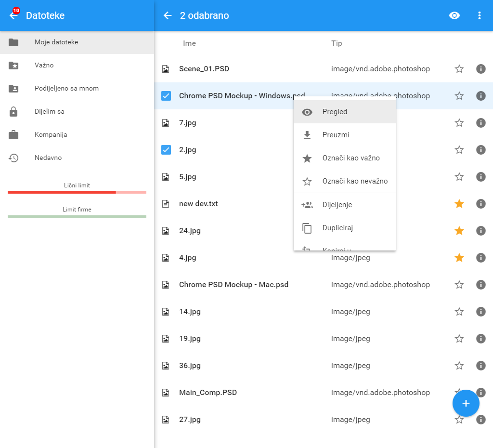This screenshot has height=448, width=493.
Task: Click the Limit firme usage bar
Action: [x=77, y=216]
